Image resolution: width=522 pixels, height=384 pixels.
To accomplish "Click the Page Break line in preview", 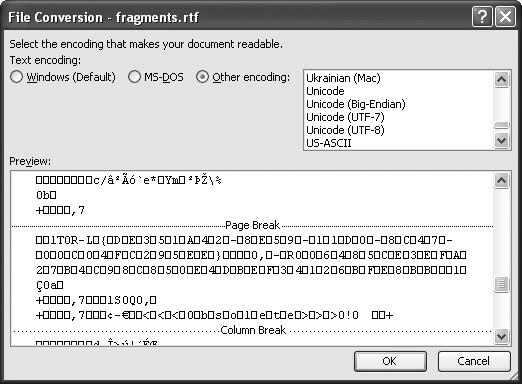I will [252, 225].
